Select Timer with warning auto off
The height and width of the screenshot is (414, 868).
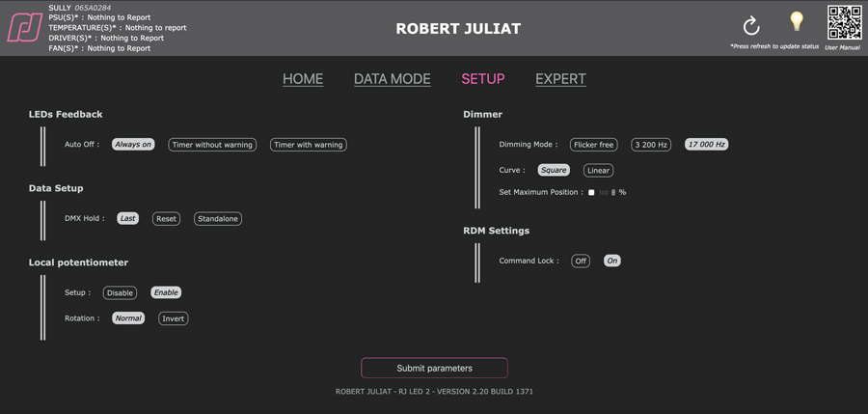[309, 145]
